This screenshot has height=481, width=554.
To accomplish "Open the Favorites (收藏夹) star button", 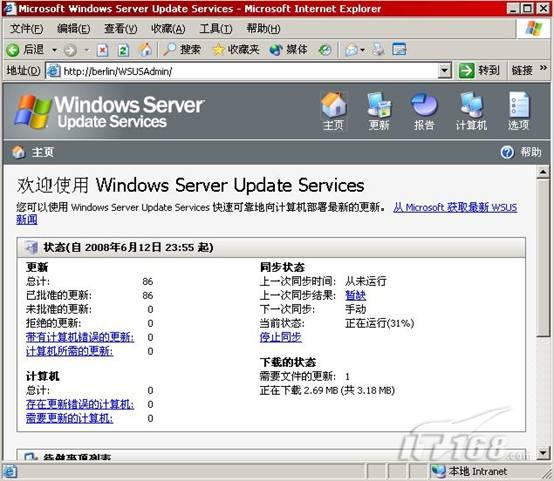I will [236, 49].
